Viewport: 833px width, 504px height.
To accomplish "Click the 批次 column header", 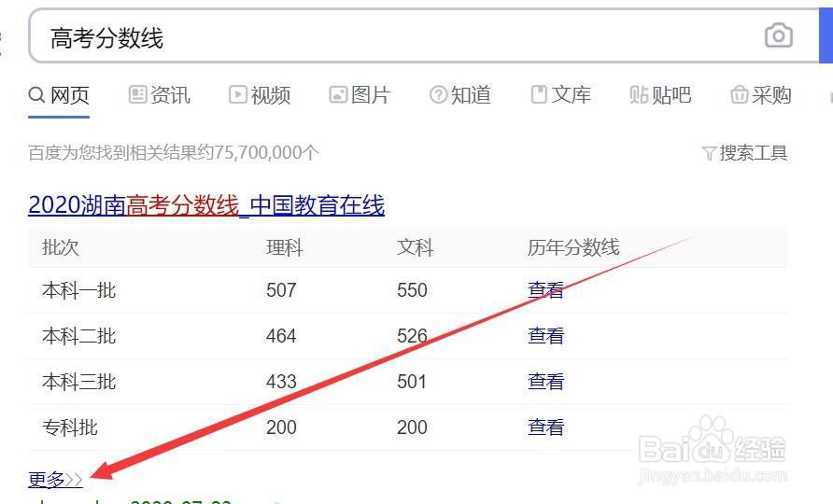I will point(61,247).
